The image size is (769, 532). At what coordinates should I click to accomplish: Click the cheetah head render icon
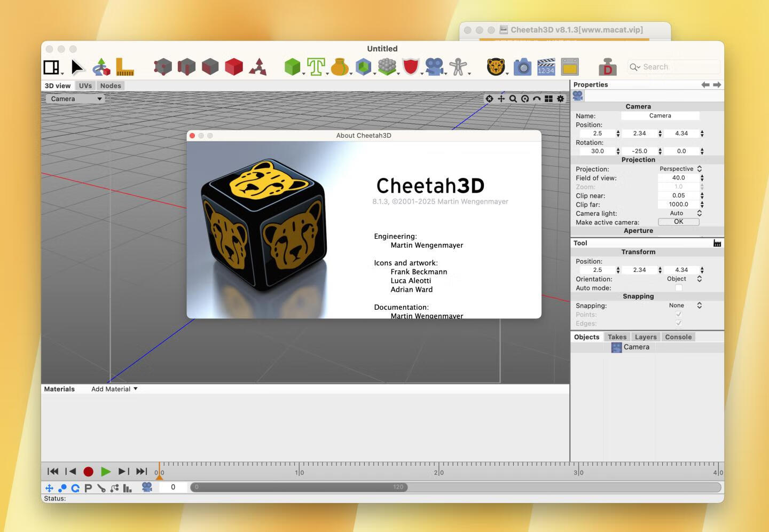[x=496, y=67]
